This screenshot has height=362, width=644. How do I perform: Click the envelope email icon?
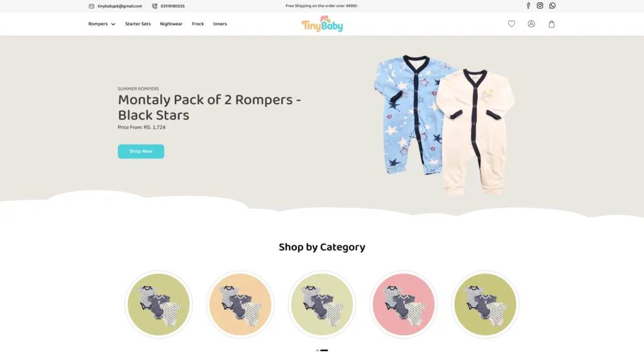91,6
